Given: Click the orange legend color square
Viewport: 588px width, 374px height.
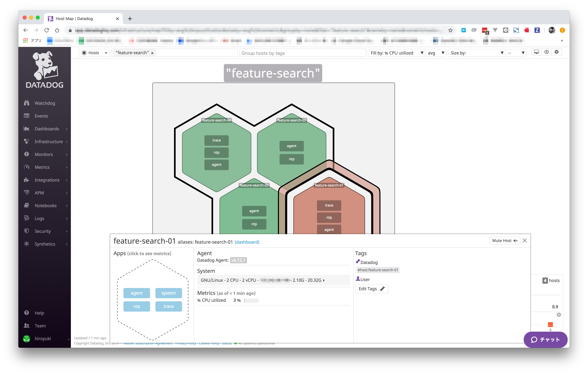Looking at the screenshot, I should [550, 324].
